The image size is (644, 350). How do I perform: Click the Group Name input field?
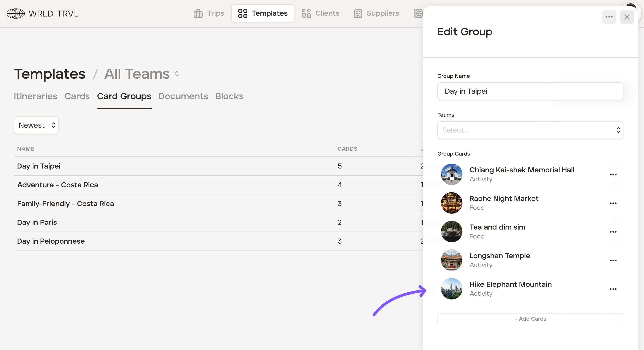[x=530, y=91]
